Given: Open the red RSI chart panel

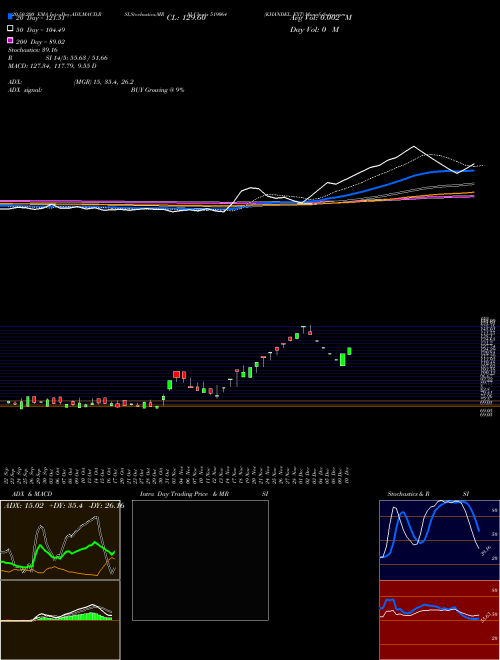Looking at the screenshot, I should (x=439, y=620).
